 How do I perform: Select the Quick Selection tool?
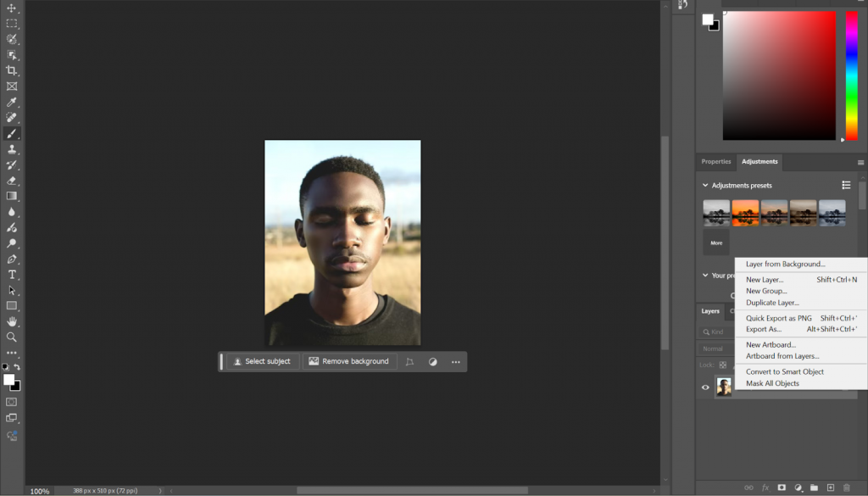tap(11, 39)
